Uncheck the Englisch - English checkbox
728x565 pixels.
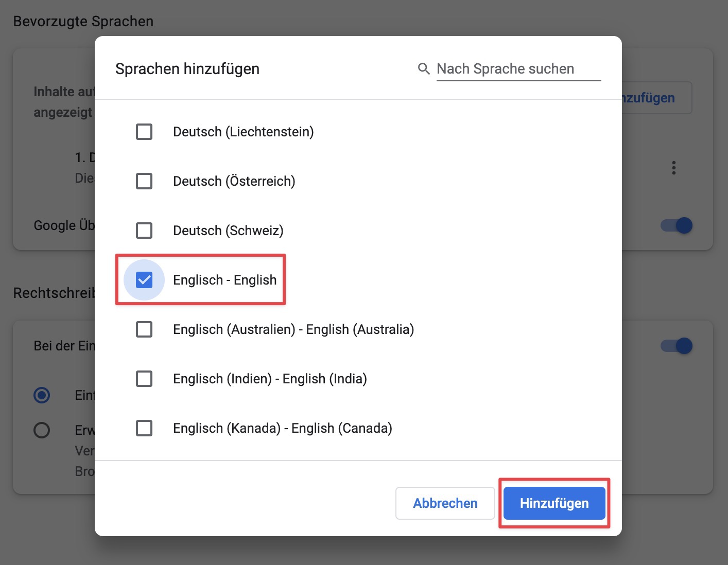144,280
